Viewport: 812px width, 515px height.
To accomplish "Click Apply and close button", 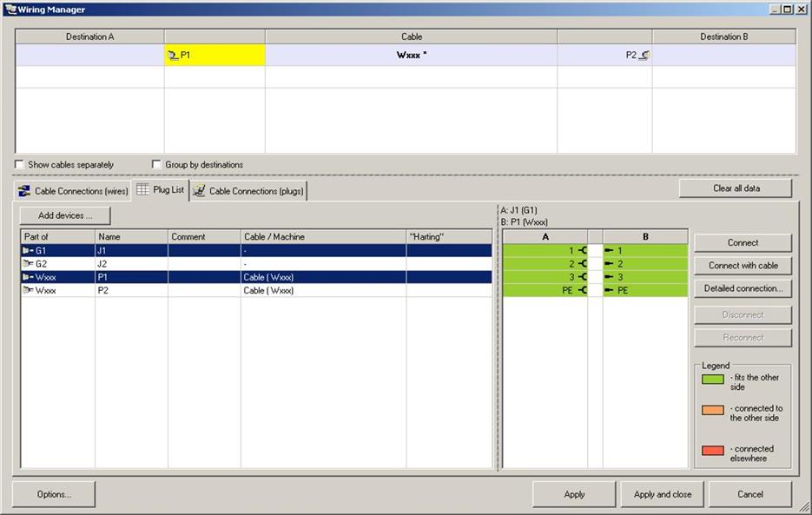I will pyautogui.click(x=663, y=494).
